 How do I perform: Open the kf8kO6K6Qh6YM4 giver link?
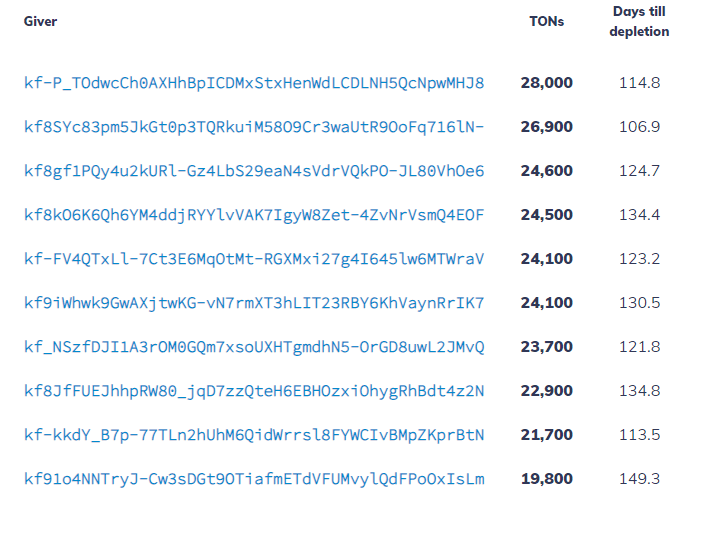pos(254,215)
